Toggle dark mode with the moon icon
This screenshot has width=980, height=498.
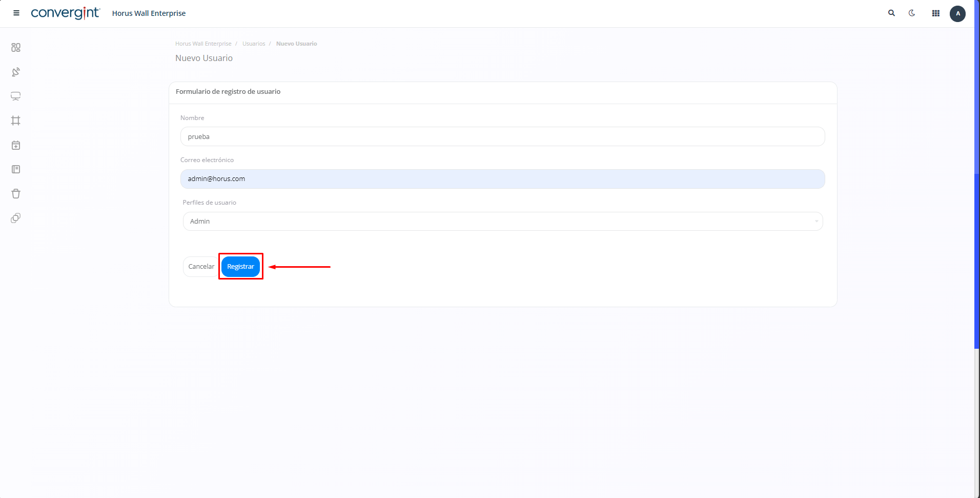912,13
